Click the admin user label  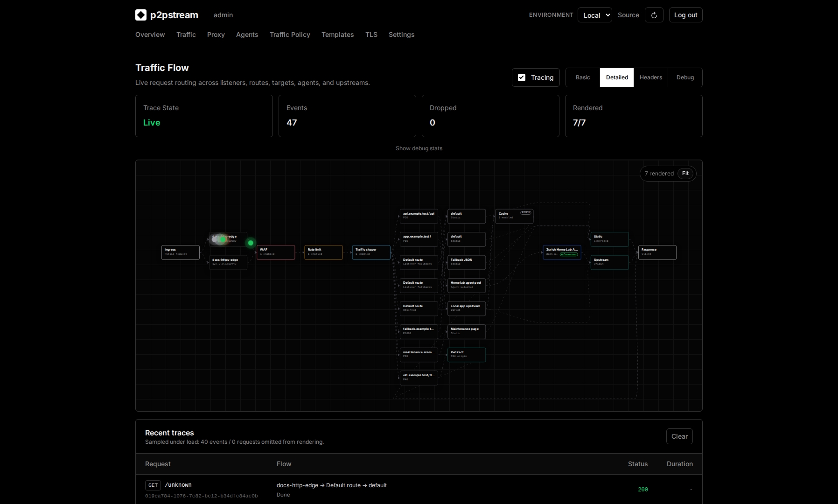click(223, 15)
